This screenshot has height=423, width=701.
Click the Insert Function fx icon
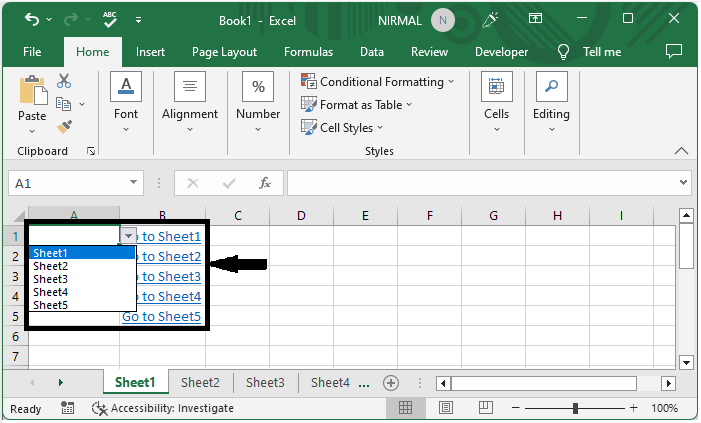coord(265,184)
